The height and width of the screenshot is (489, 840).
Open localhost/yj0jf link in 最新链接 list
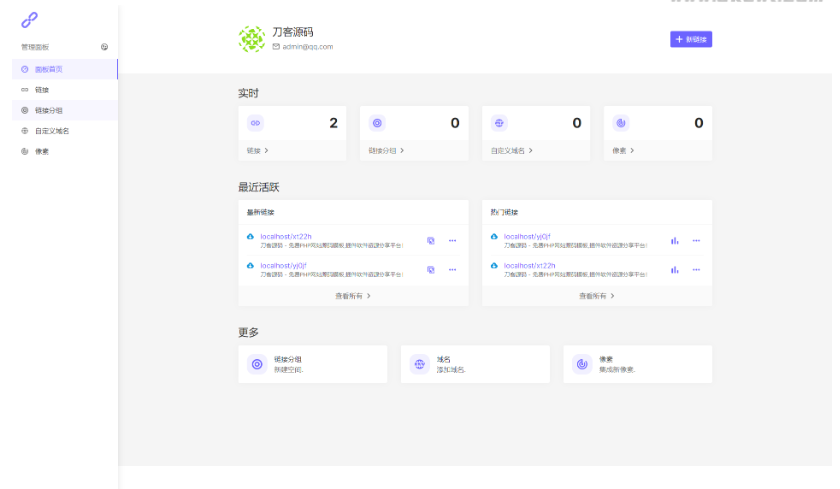[283, 265]
